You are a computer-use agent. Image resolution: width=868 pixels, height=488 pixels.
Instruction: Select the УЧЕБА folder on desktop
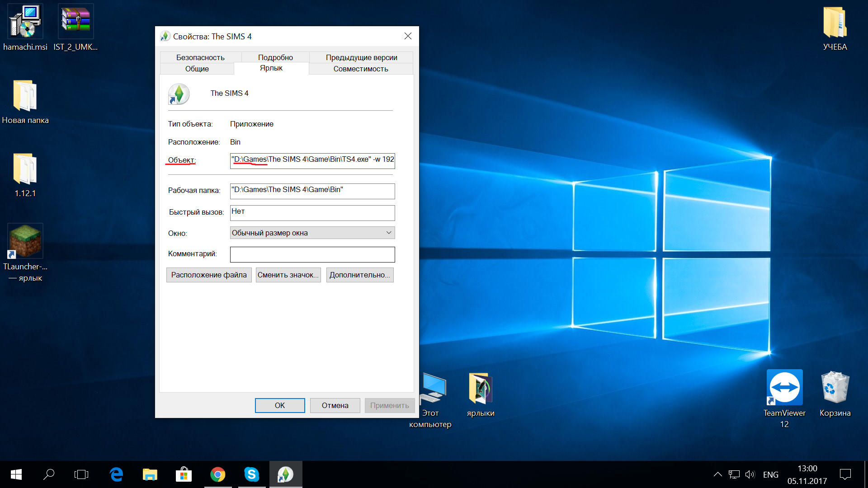(835, 22)
